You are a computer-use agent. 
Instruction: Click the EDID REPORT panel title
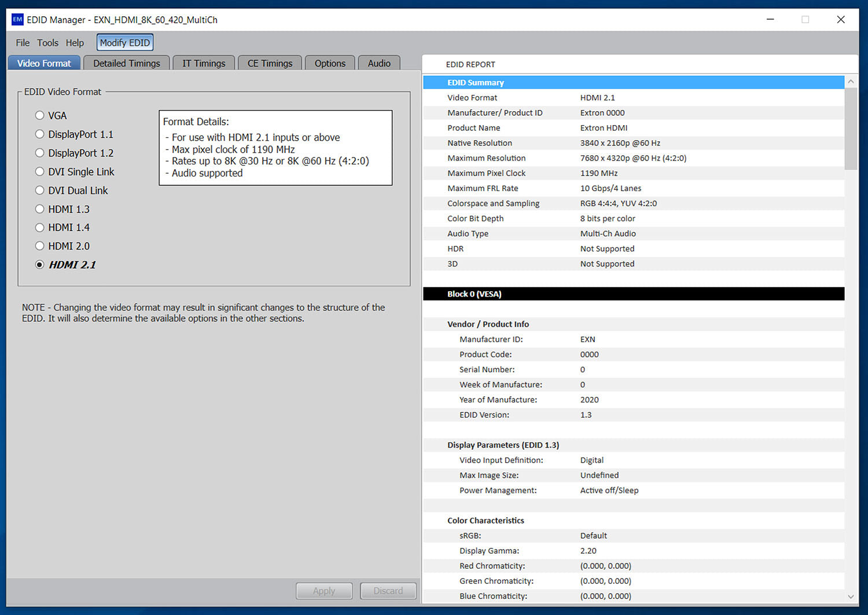click(470, 64)
